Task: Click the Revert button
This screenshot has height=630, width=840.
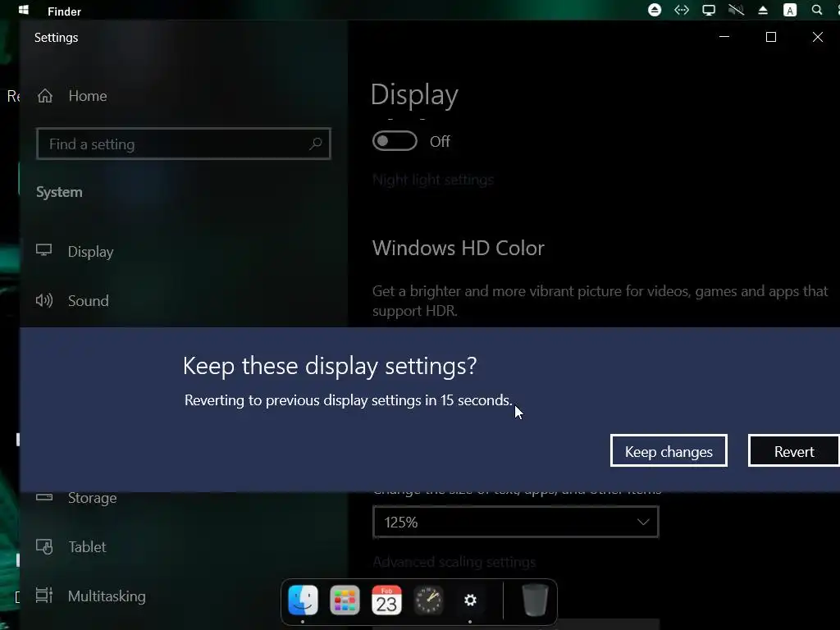Action: click(794, 451)
